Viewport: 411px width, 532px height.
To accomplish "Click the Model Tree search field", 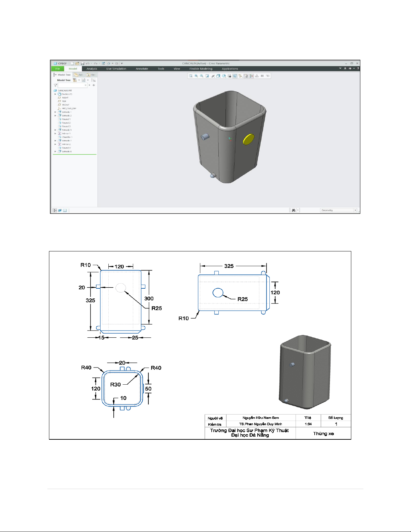I will 71,85.
